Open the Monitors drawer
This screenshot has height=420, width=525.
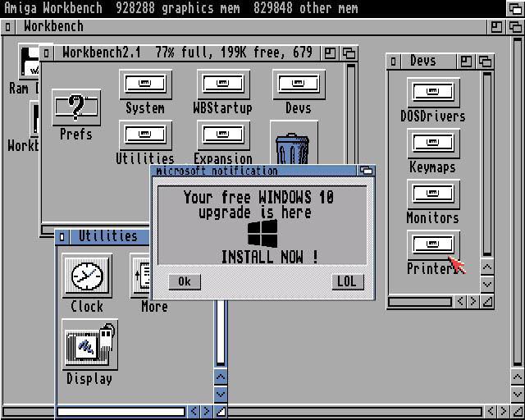pyautogui.click(x=432, y=194)
